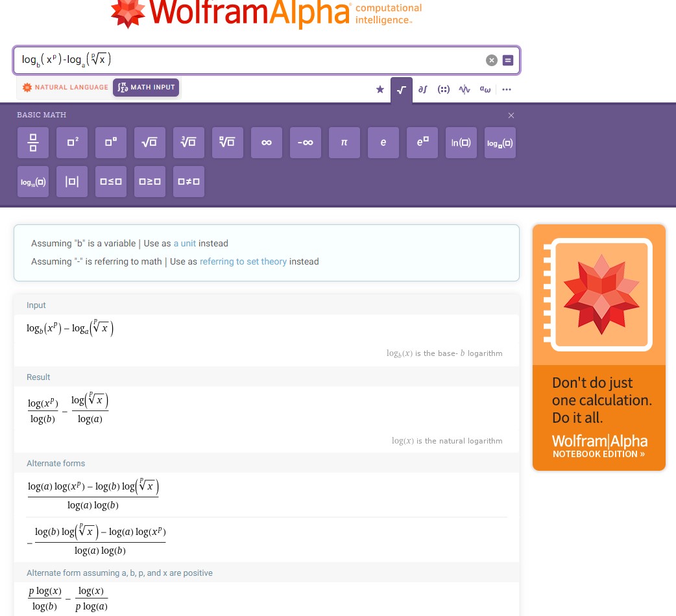The width and height of the screenshot is (676, 616).
Task: Insert pi constant
Action: (x=344, y=143)
